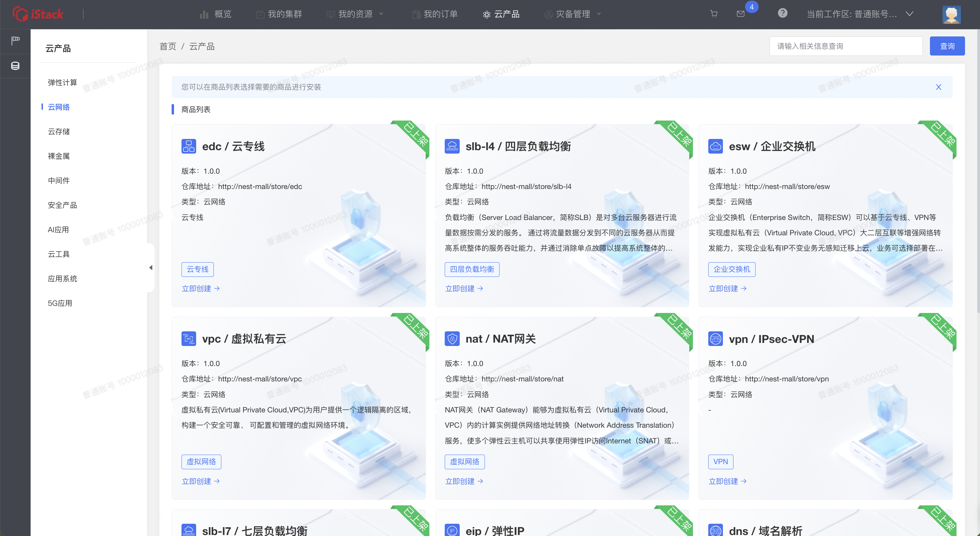Click the 云专线 tag
Viewport: 980px width, 536px height.
[197, 269]
